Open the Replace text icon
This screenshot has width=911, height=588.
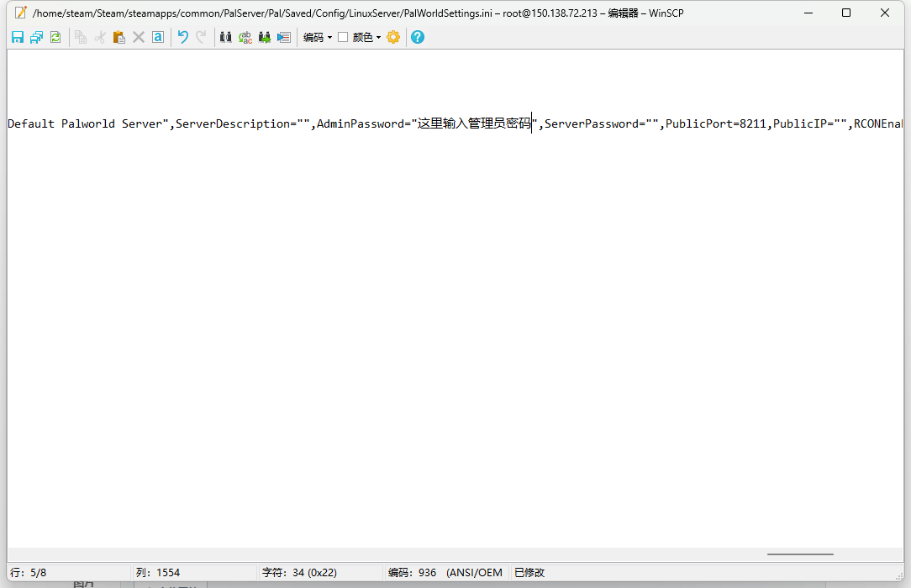245,37
